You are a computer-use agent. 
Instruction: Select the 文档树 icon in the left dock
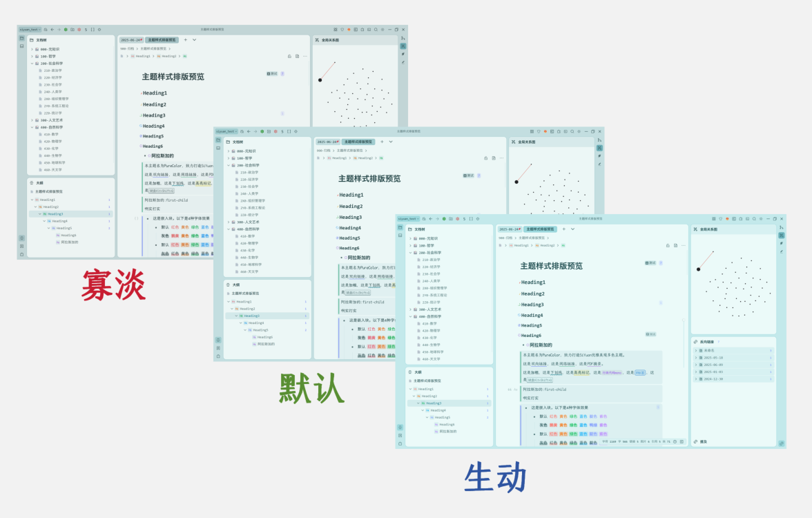pyautogui.click(x=399, y=228)
